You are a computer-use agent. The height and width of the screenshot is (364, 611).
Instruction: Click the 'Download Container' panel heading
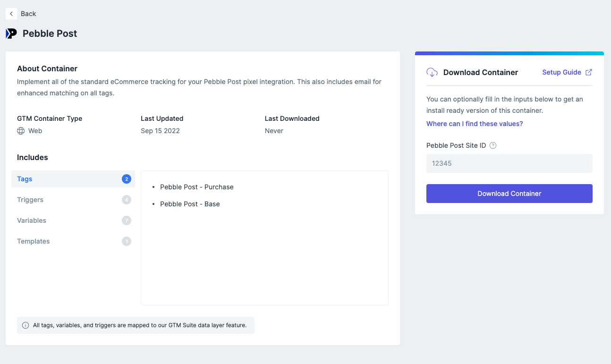481,72
